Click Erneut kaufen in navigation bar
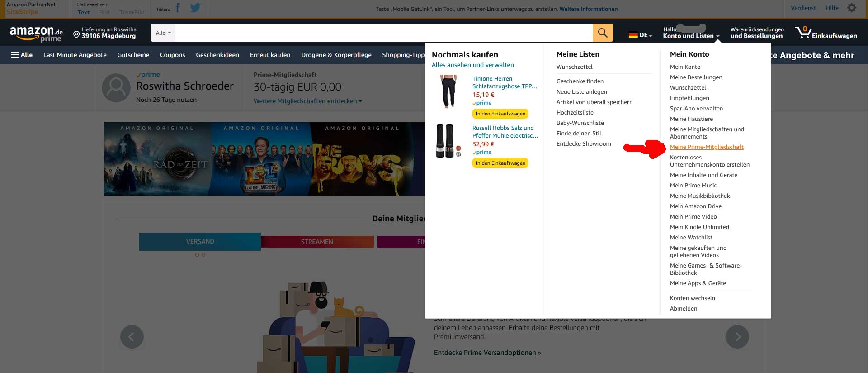The image size is (868, 373). click(x=270, y=55)
